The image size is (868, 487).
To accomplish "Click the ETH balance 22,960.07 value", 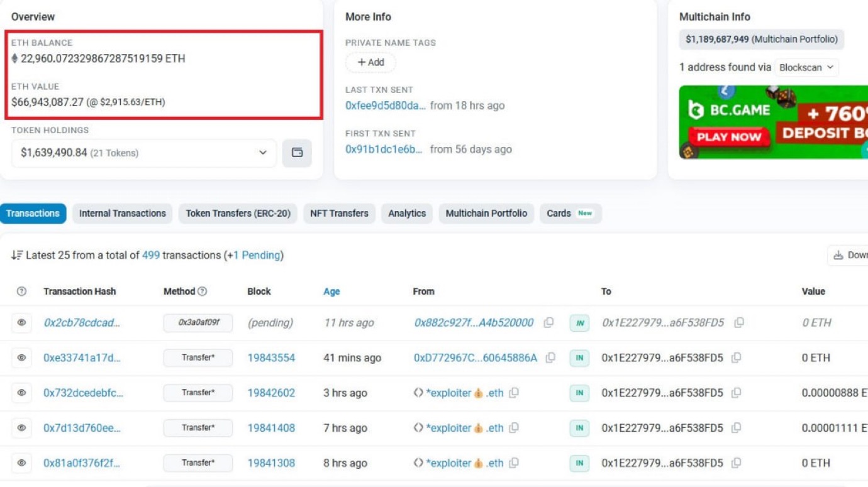I will point(103,58).
